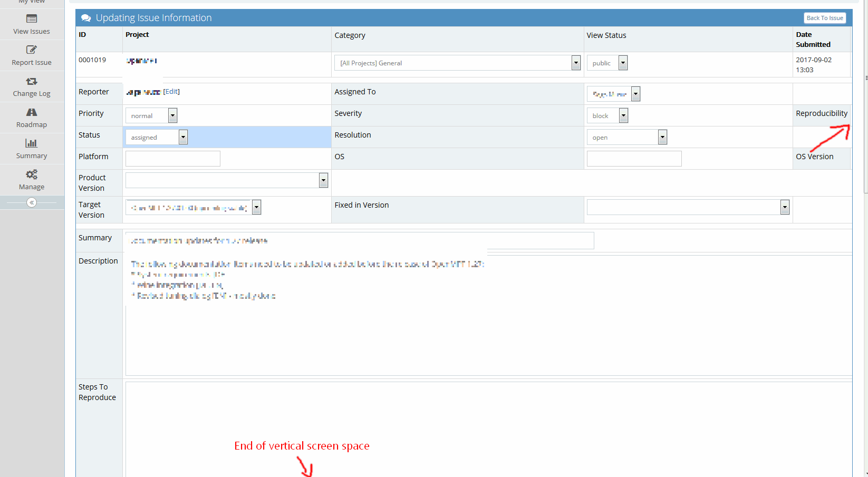Click the Summary text field
Viewport: 868px width, 477px height.
click(360, 241)
